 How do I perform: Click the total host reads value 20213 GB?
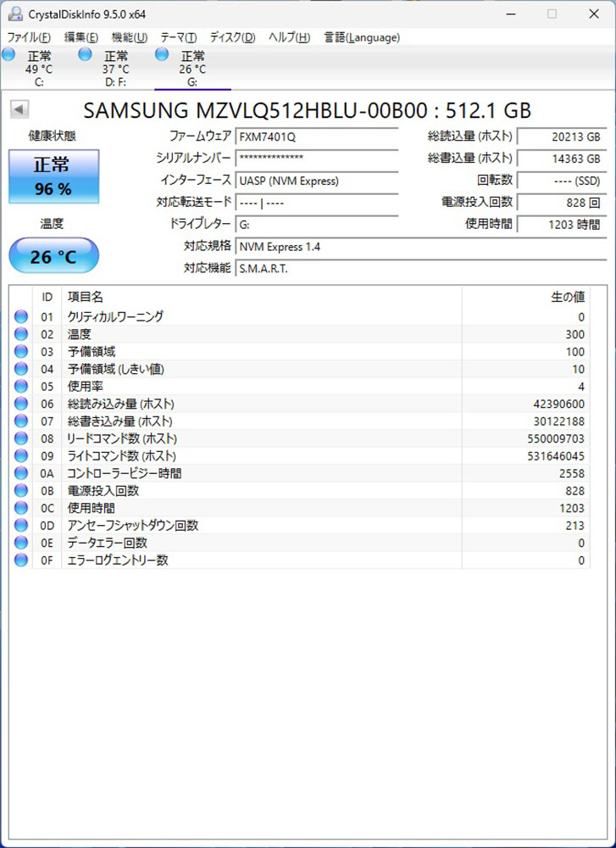pyautogui.click(x=562, y=137)
